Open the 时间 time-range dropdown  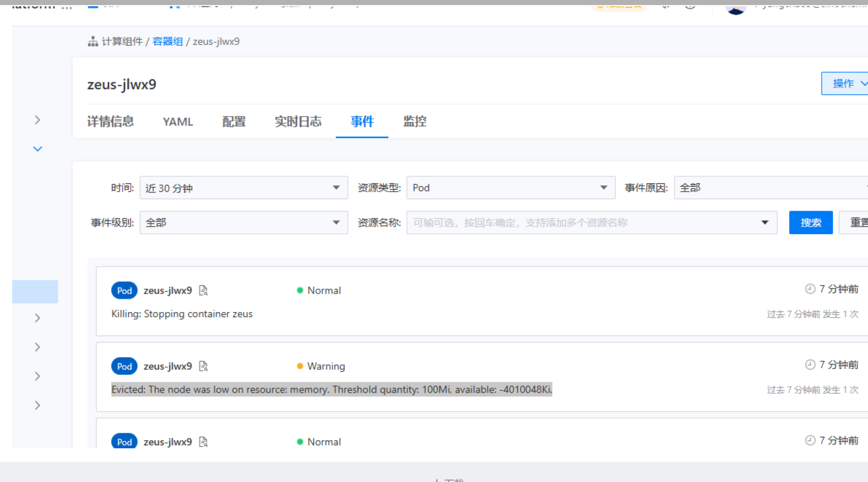tap(243, 188)
